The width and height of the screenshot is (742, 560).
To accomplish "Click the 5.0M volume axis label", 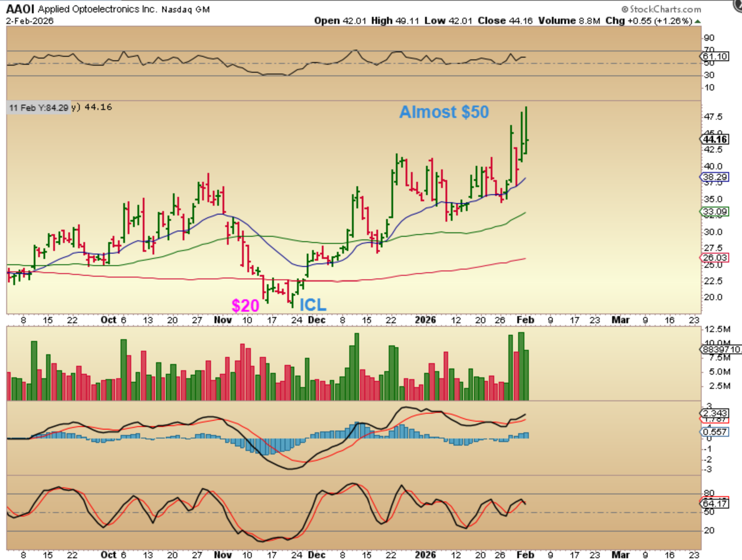I will click(719, 372).
